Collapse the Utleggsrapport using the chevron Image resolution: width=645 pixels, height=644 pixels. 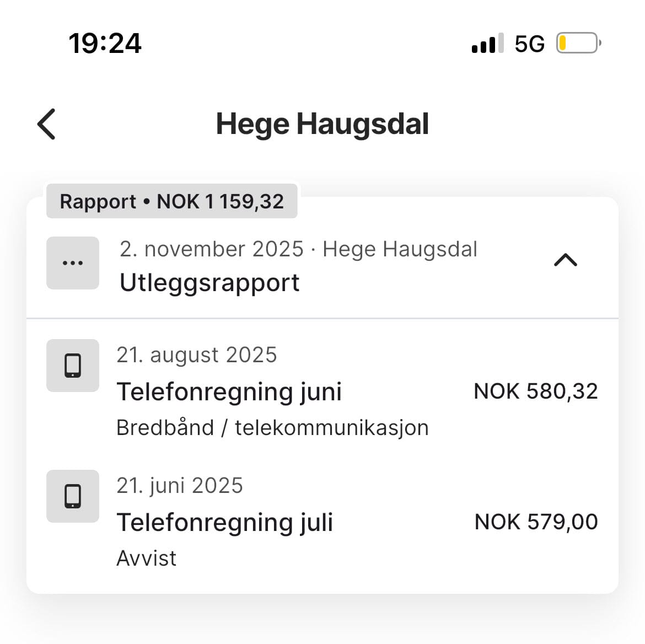coord(565,261)
